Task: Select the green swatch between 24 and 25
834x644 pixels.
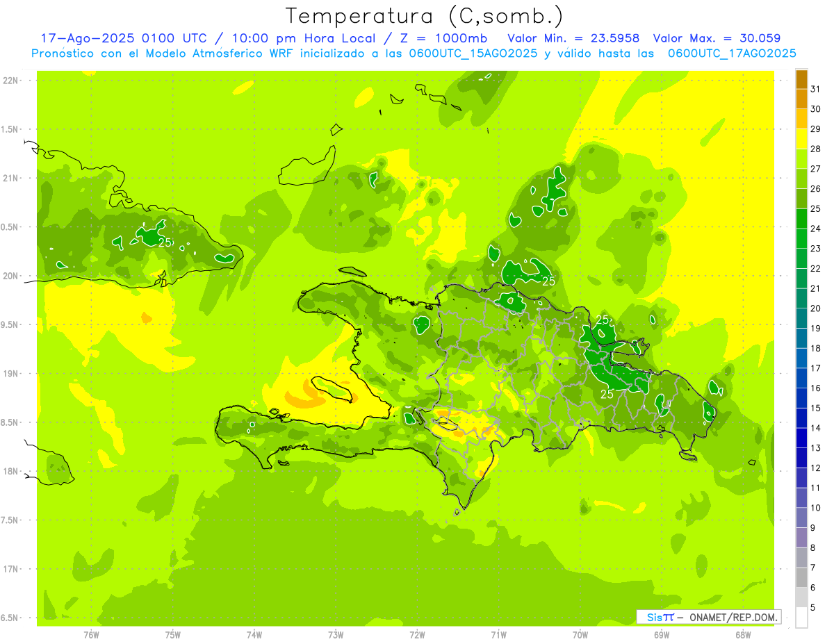Action: pyautogui.click(x=801, y=218)
